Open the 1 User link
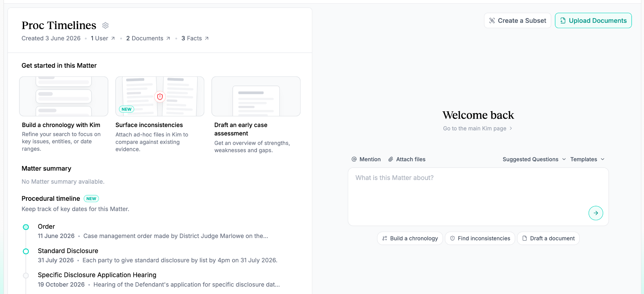 (103, 38)
